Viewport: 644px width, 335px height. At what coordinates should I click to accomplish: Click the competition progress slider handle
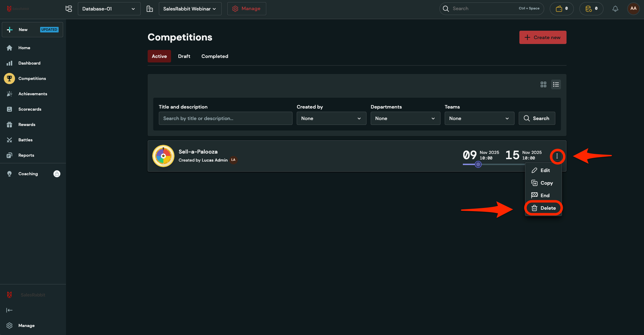click(478, 164)
